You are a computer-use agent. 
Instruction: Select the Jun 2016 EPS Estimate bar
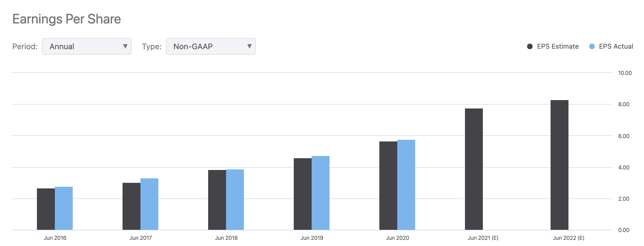(46, 209)
